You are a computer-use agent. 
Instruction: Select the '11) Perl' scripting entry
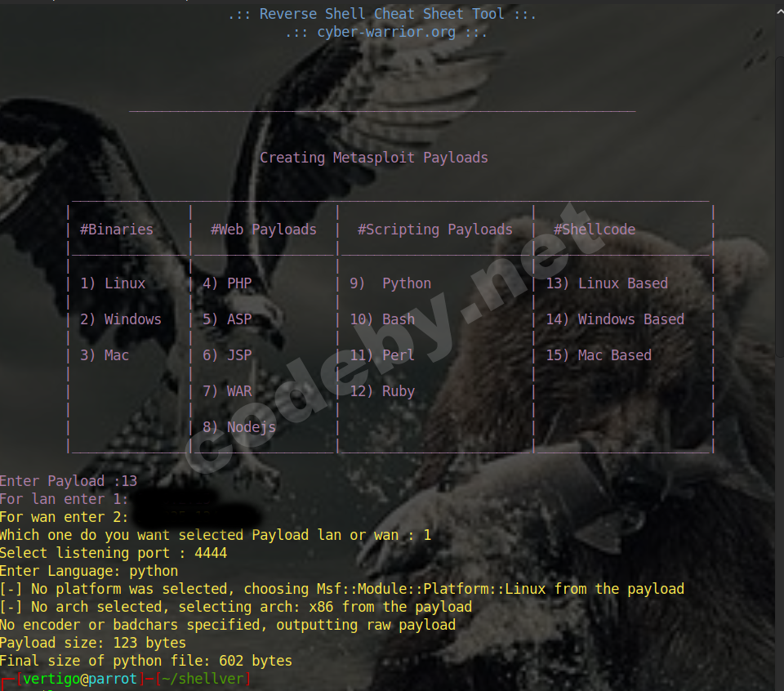coord(382,355)
